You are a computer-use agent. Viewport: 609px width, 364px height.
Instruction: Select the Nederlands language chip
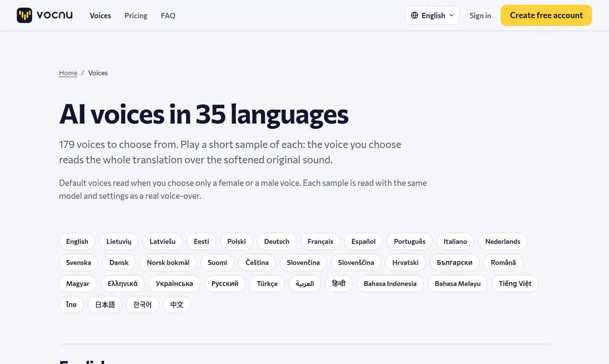503,241
